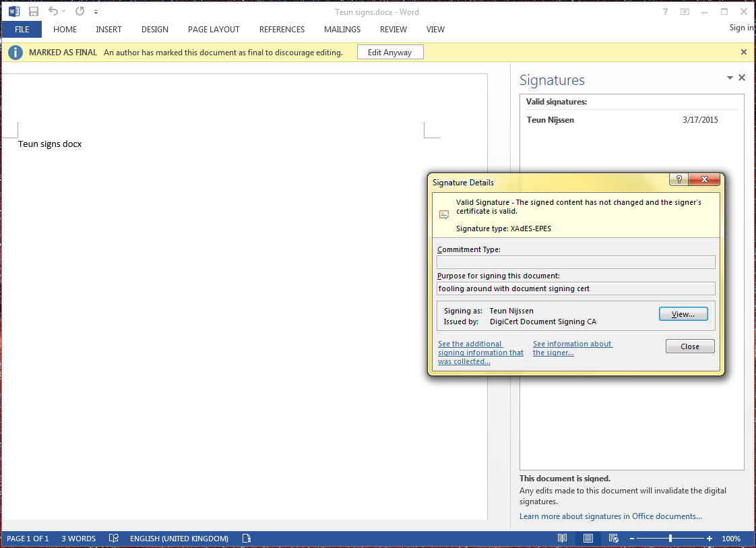Open the proofing errors status bar icon
The width and height of the screenshot is (756, 548).
pos(114,539)
